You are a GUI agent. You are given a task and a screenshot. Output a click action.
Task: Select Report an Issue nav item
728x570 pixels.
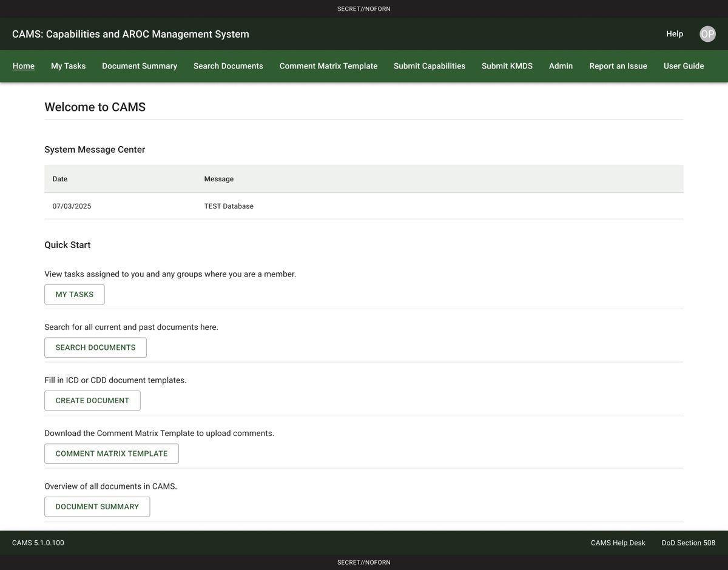(x=618, y=66)
